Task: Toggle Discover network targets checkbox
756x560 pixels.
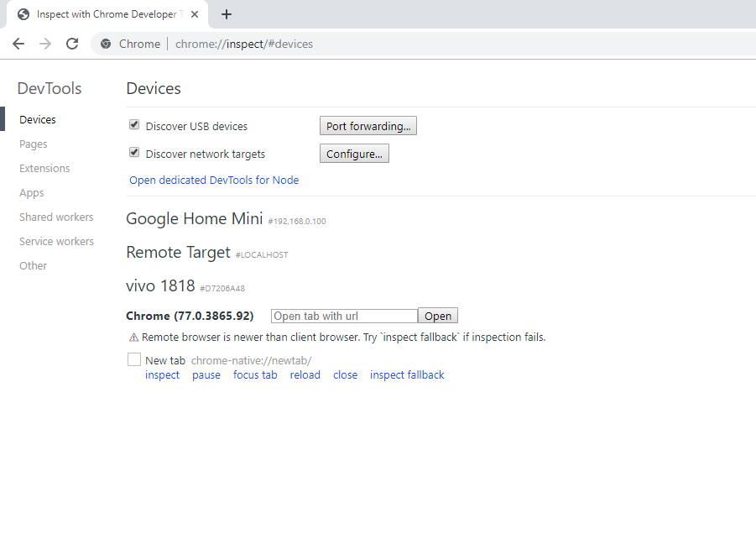Action: click(x=134, y=153)
